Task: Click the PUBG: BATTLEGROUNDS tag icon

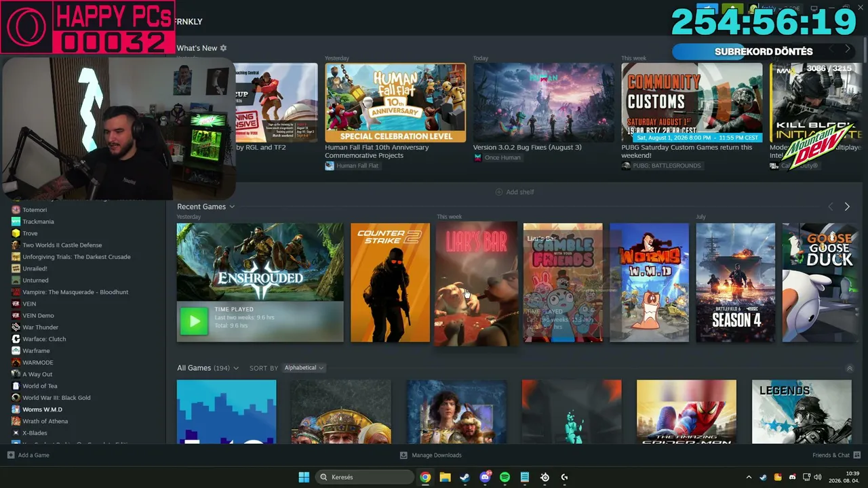Action: tap(626, 165)
